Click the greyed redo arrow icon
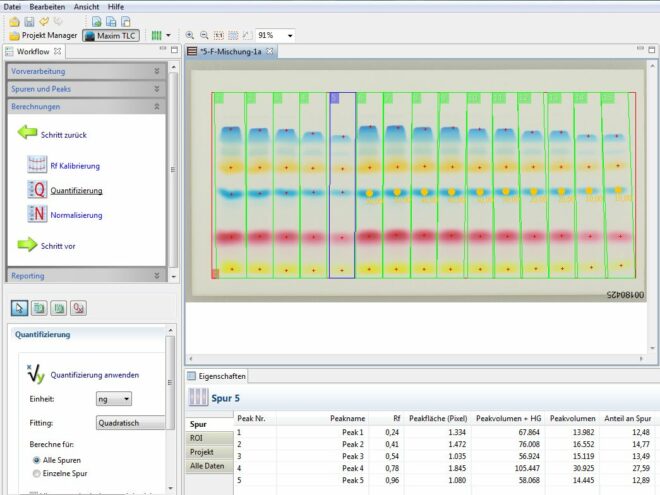This screenshot has width=660, height=495. click(58, 21)
